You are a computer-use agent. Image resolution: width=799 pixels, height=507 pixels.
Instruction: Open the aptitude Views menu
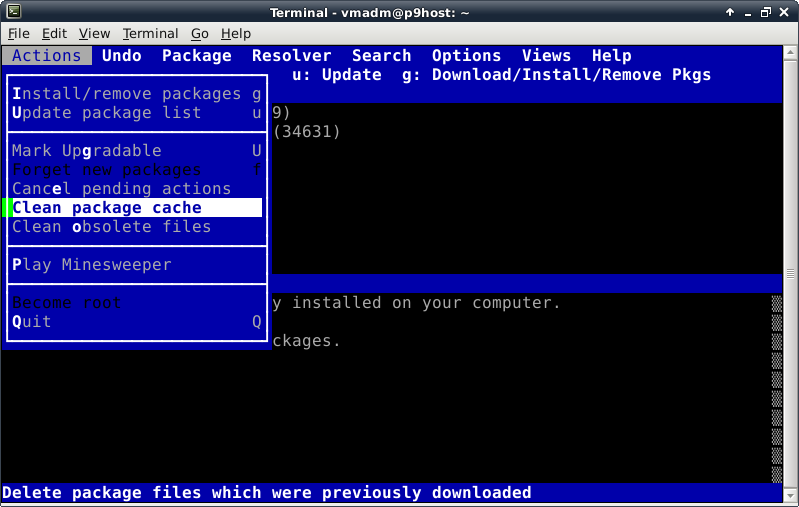point(547,56)
